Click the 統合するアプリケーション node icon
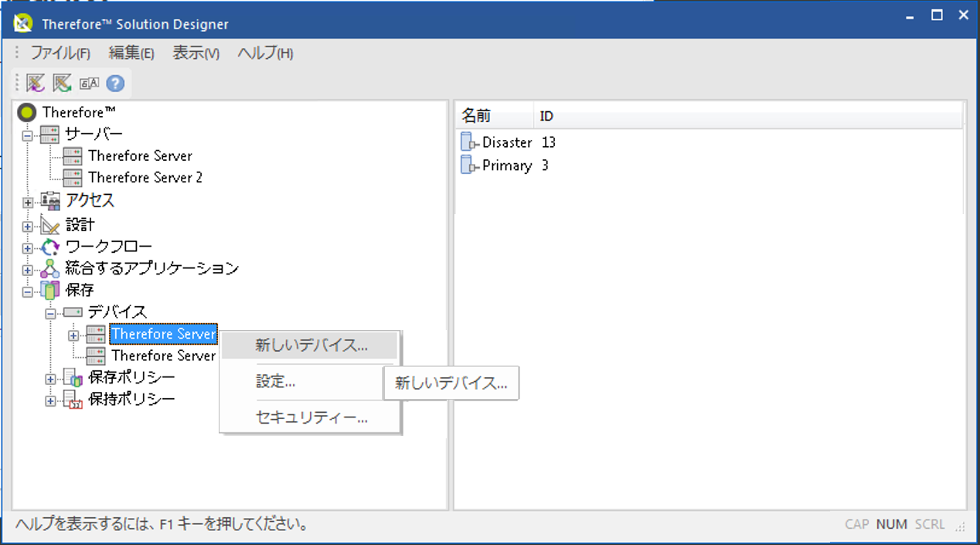The width and height of the screenshot is (980, 545). (x=49, y=269)
